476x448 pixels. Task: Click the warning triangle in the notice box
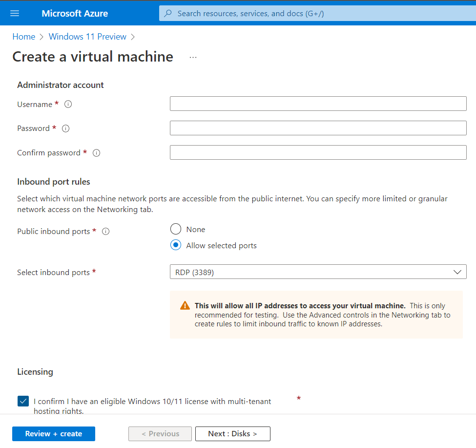(185, 305)
